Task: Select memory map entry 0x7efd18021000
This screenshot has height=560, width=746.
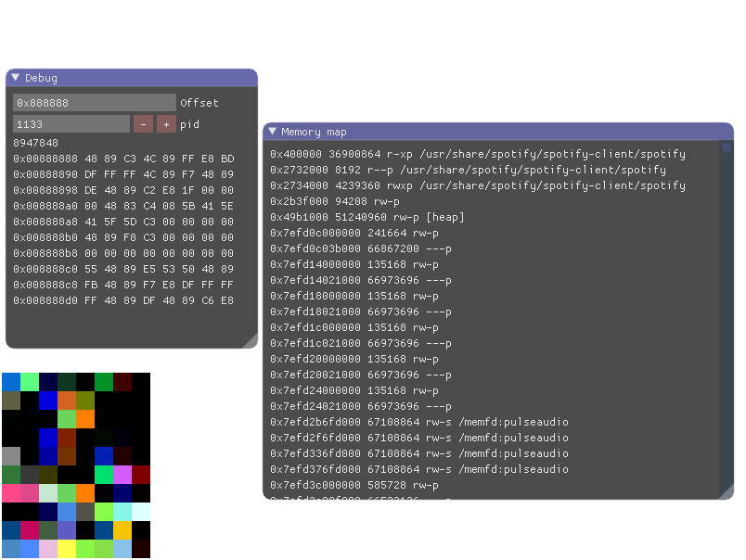Action: pos(361,312)
